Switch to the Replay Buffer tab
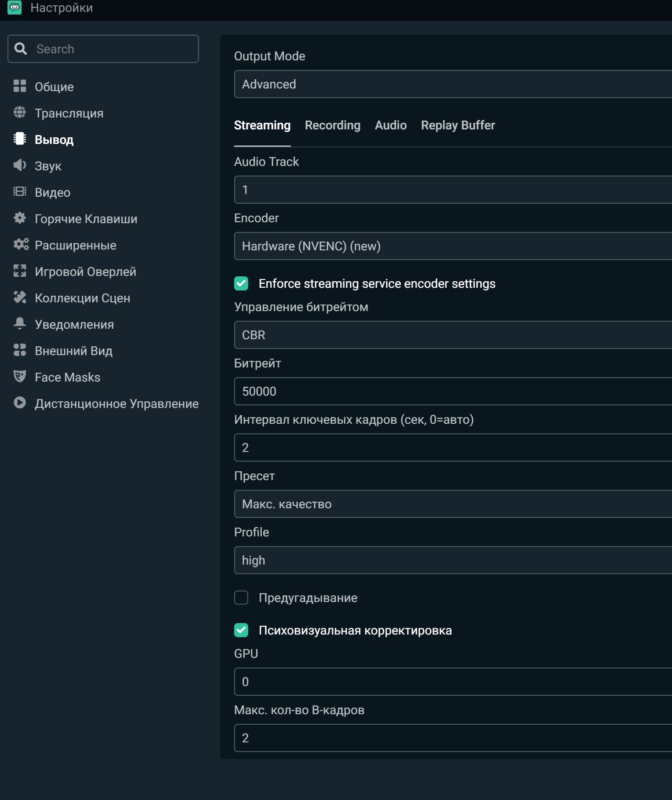The width and height of the screenshot is (672, 800). pyautogui.click(x=458, y=125)
